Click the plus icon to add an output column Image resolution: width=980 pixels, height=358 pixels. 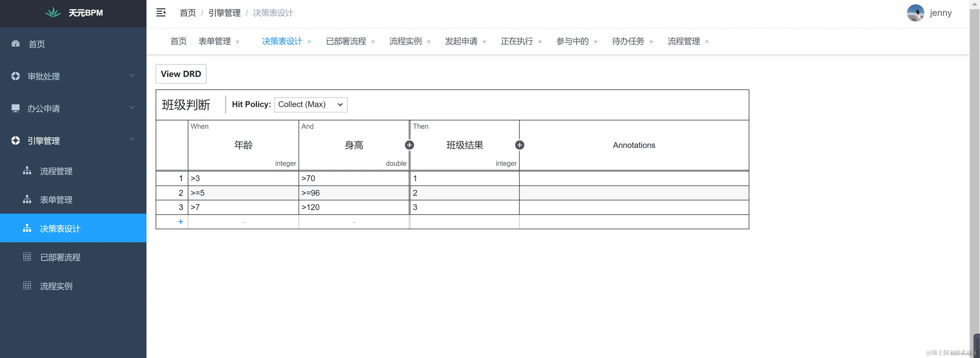[519, 145]
